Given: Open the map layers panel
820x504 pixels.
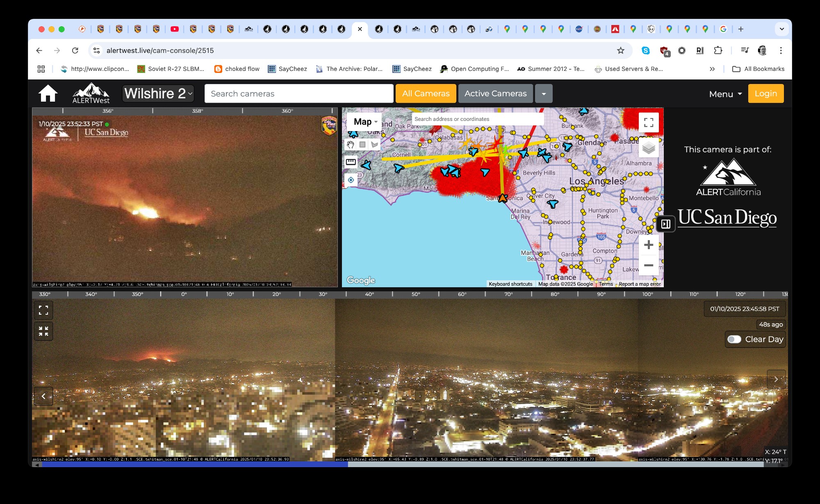Looking at the screenshot, I should [648, 148].
